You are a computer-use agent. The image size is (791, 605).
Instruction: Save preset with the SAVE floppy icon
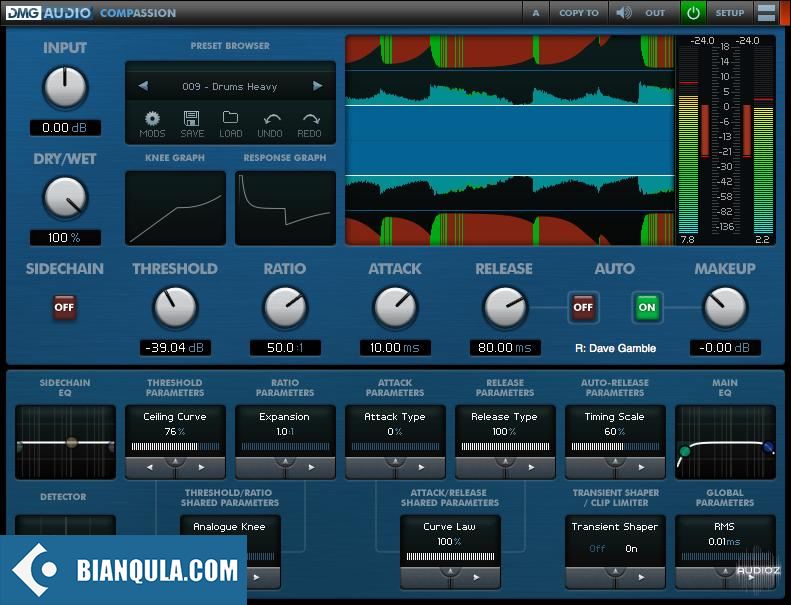[x=192, y=118]
